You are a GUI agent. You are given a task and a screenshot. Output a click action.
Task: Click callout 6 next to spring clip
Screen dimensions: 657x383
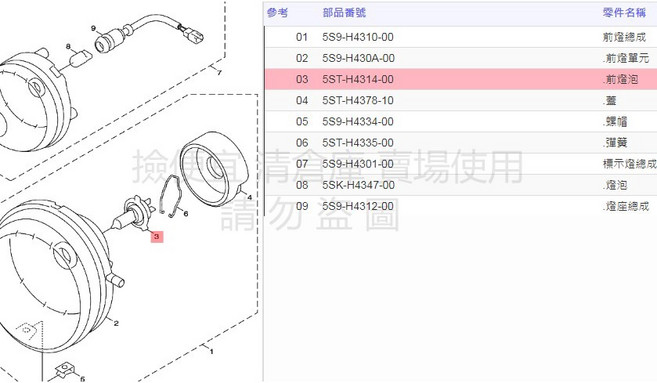click(186, 214)
